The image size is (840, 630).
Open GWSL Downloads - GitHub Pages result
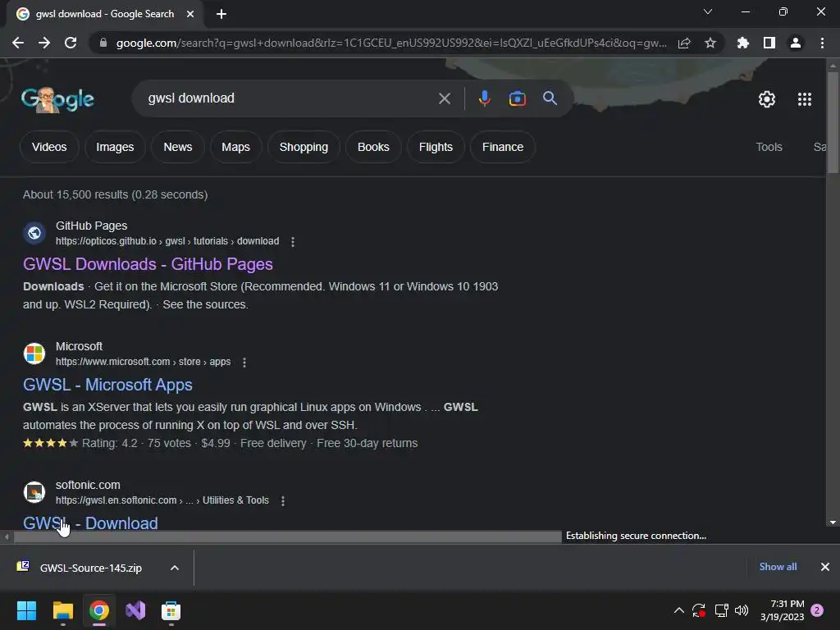[x=148, y=264]
